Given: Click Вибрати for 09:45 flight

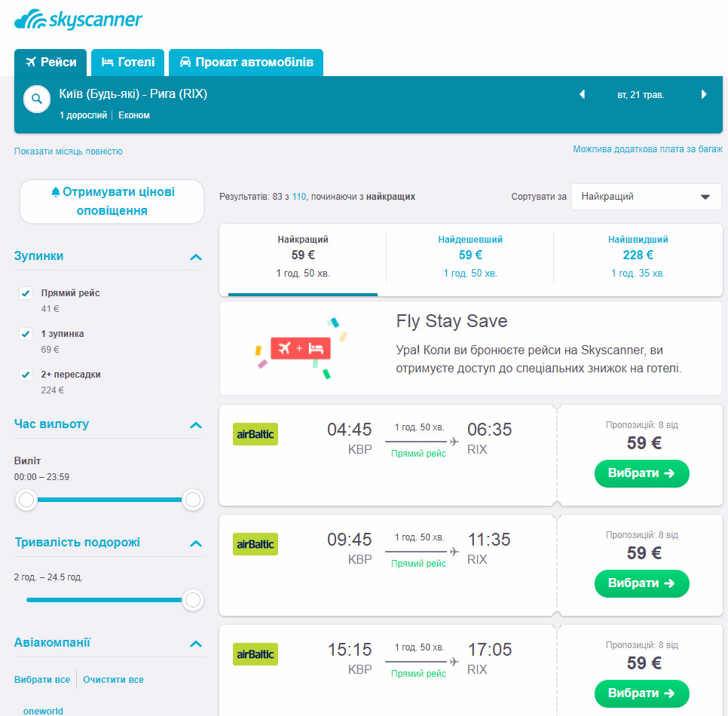Looking at the screenshot, I should [641, 583].
